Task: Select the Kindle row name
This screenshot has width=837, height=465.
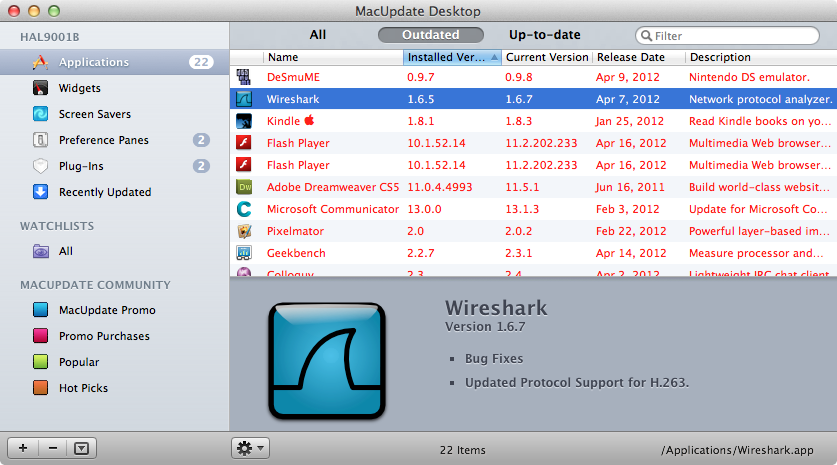Action: click(x=283, y=121)
